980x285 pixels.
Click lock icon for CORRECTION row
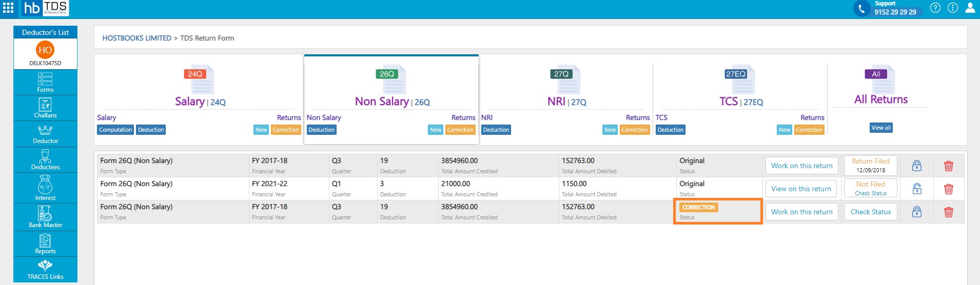pyautogui.click(x=917, y=212)
